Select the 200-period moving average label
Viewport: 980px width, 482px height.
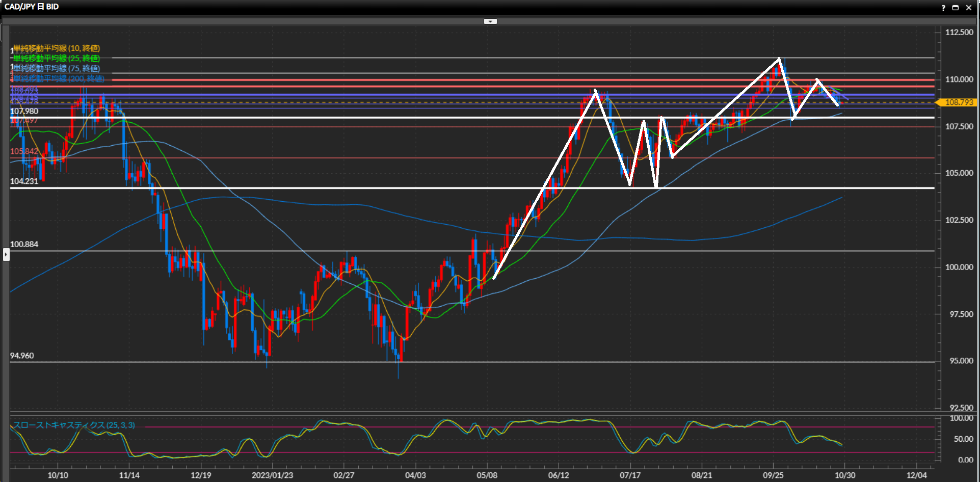click(59, 78)
